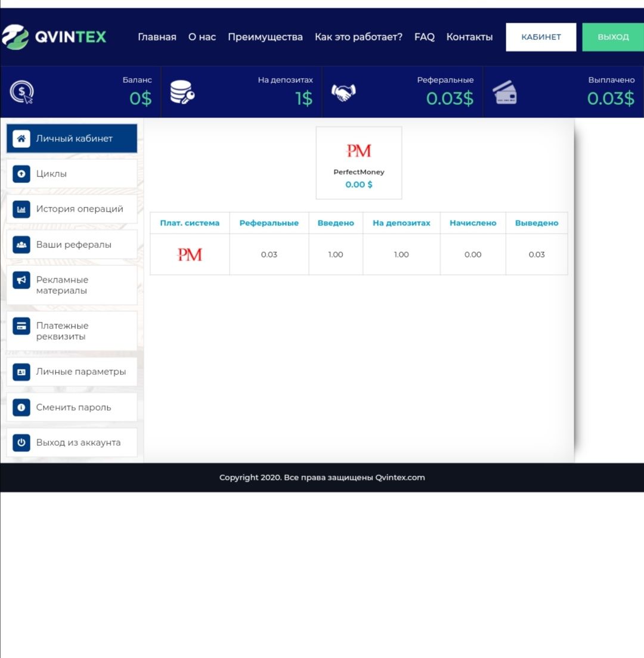Open the Контакты navigation link
Image resolution: width=644 pixels, height=658 pixels.
coord(469,37)
